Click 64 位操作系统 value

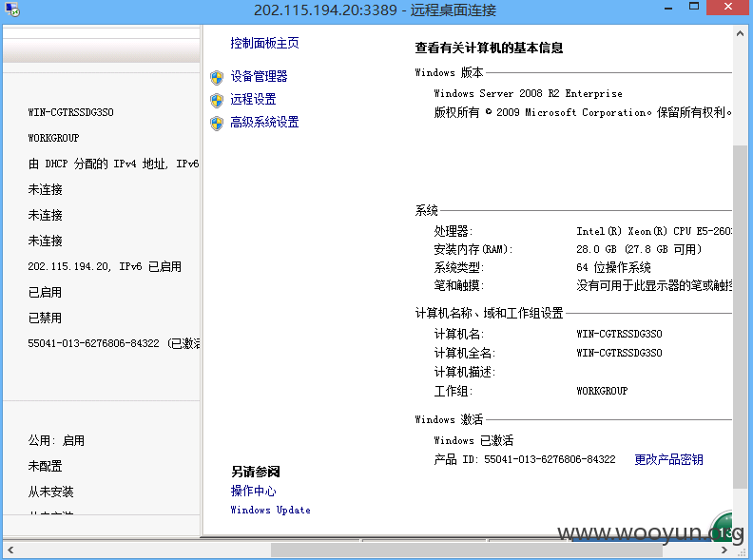(x=613, y=267)
